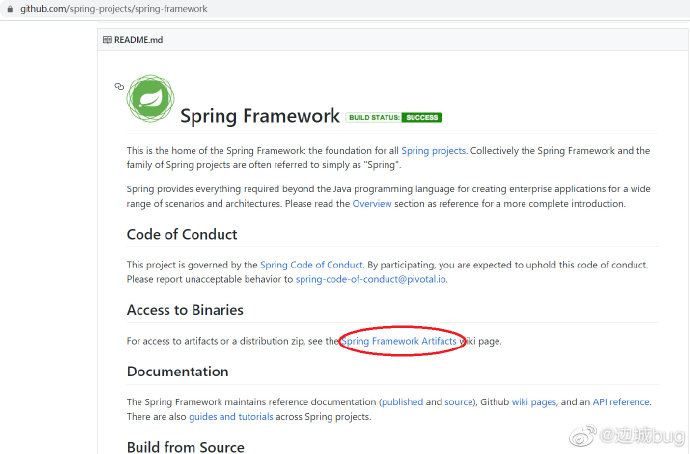Open the Spring Framework Artifacts wiki link
The width and height of the screenshot is (690, 454).
pyautogui.click(x=399, y=341)
